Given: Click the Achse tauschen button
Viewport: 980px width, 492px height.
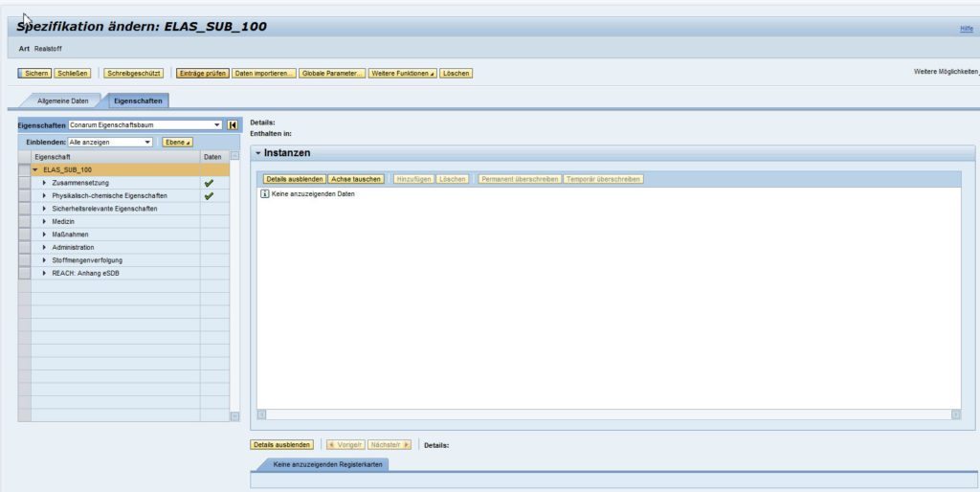Looking at the screenshot, I should pos(356,179).
